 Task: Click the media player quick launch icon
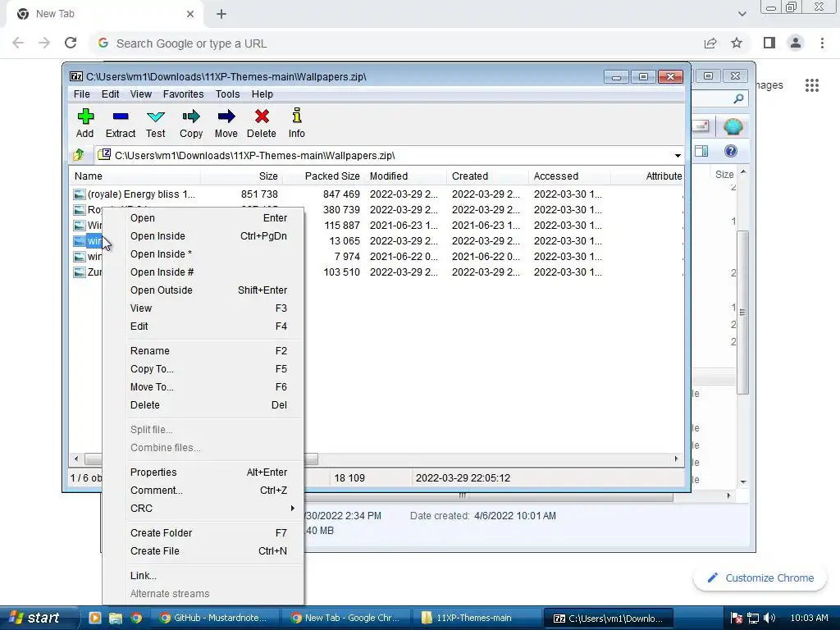coord(95,619)
